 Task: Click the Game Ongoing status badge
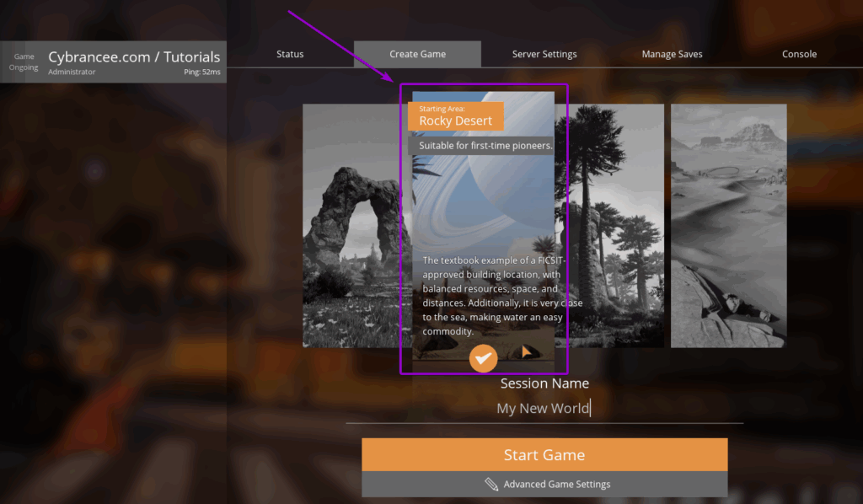23,62
